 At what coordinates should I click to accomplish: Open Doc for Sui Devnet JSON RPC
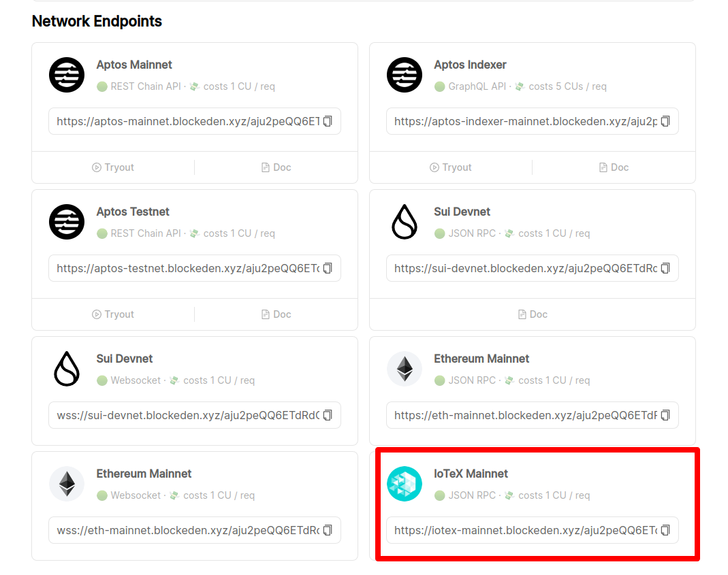532,314
